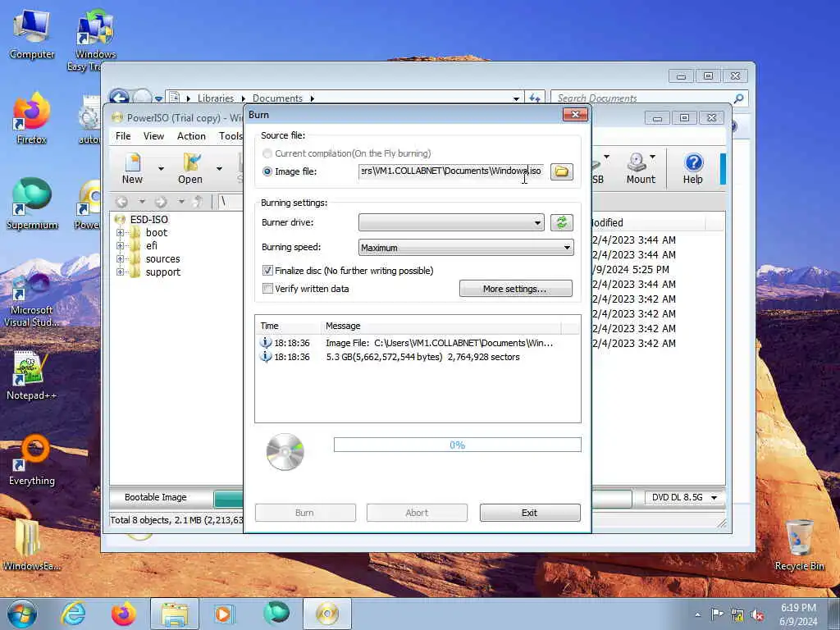Open Windows Media Player from taskbar
840x630 pixels.
pyautogui.click(x=224, y=614)
